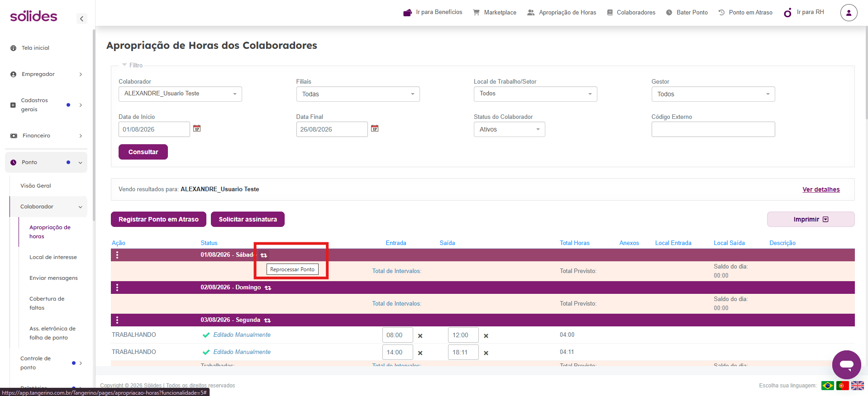Collapse the sidebar with the chevron button
The image size is (868, 396).
pos(81,19)
